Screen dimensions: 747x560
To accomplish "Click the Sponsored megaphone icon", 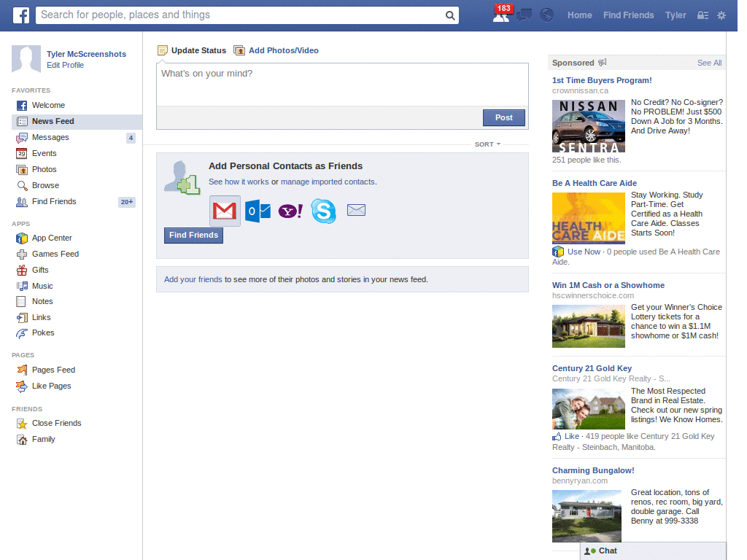I will click(602, 63).
